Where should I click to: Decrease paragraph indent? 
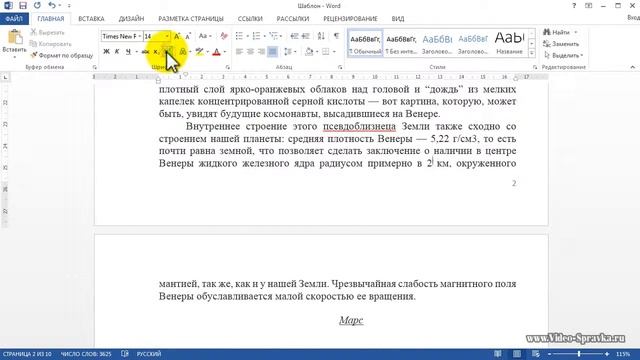294,36
